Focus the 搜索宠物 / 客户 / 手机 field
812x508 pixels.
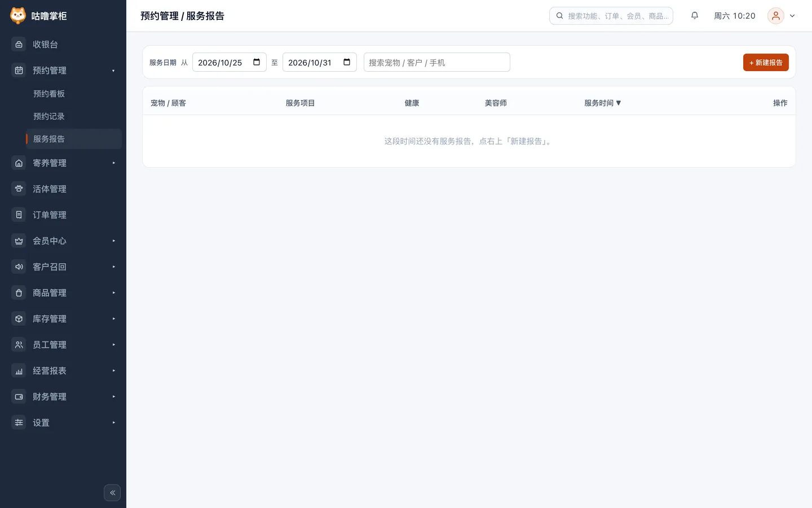(x=437, y=62)
